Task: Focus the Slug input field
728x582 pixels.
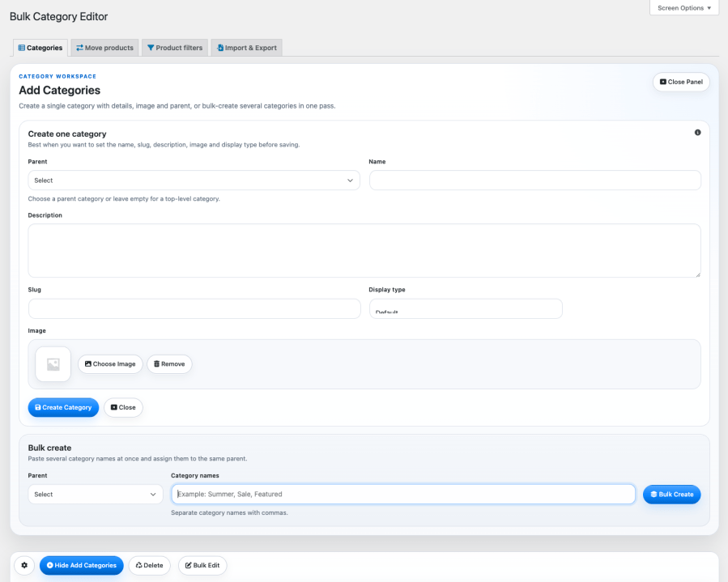Action: click(x=194, y=308)
